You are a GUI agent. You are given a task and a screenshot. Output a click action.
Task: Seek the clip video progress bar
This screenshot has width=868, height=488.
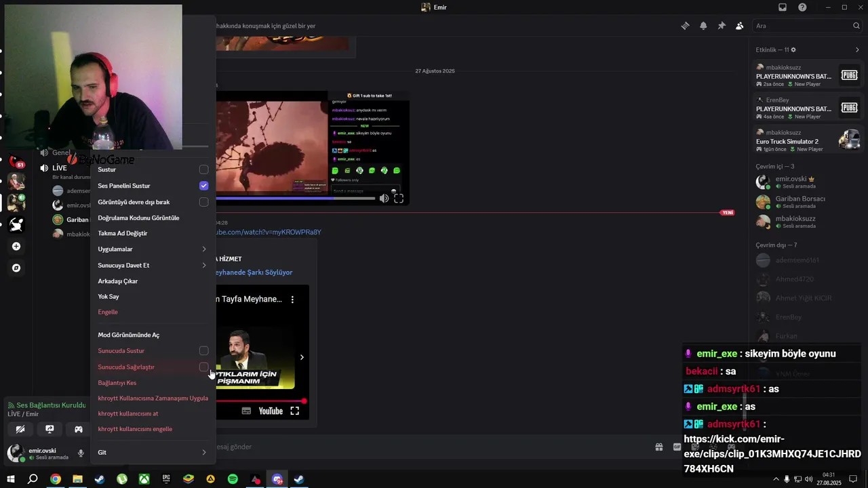click(296, 199)
